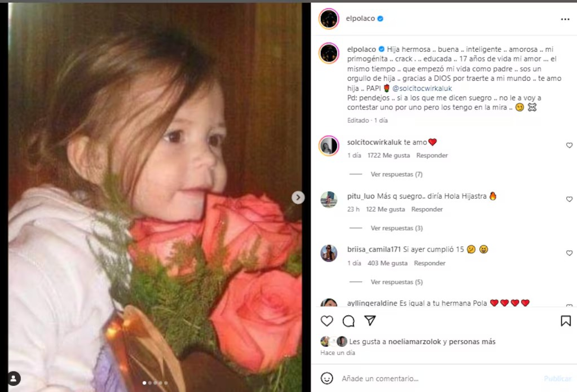Screen dimensions: 577x392
Task: Like briisa_camila171's comment heart
Action: (569, 253)
